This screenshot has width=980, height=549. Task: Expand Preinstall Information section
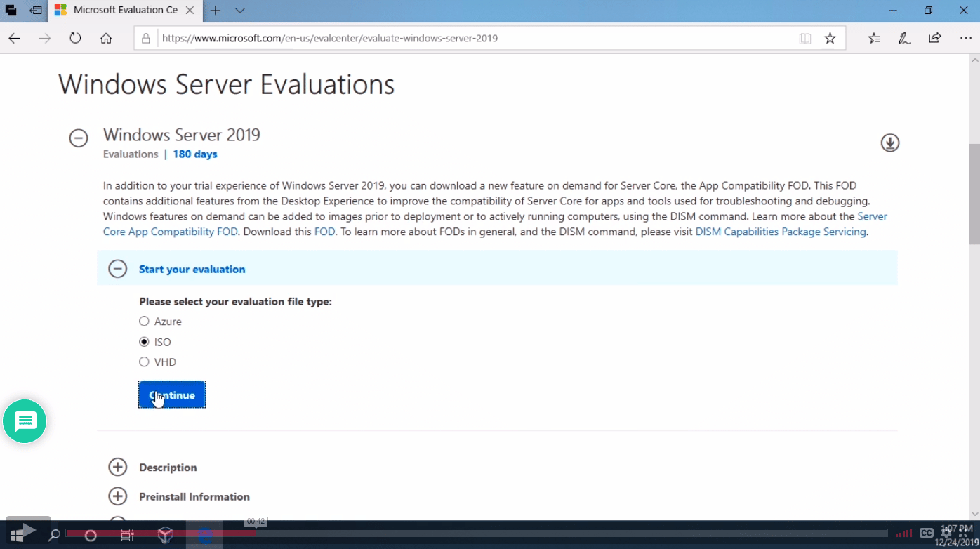pyautogui.click(x=118, y=496)
